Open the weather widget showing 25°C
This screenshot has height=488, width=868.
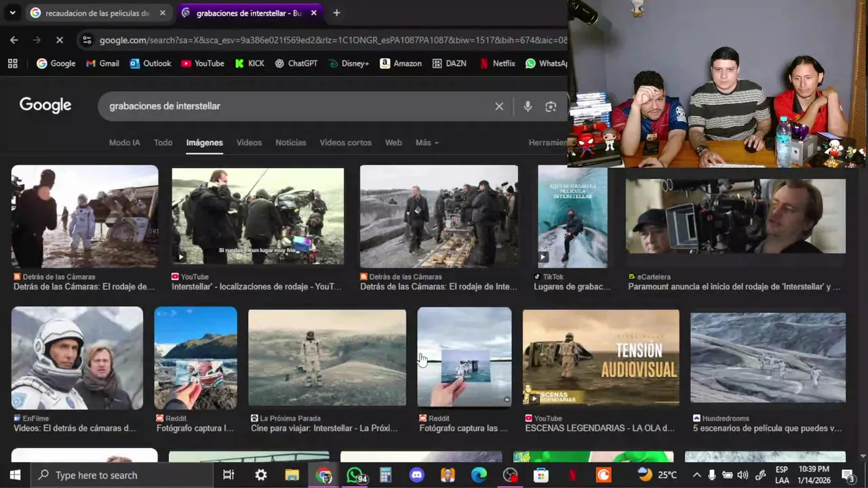657,475
